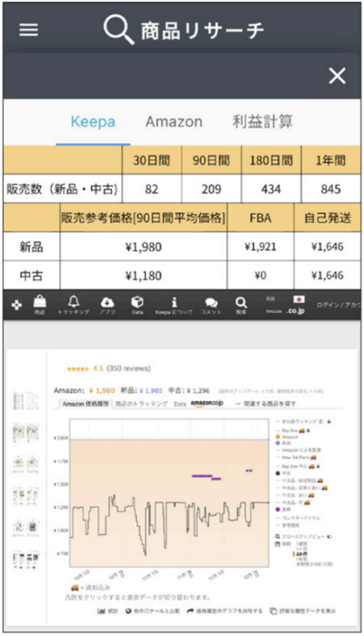Click 他のロケールと比較 globe link

pyautogui.click(x=153, y=611)
